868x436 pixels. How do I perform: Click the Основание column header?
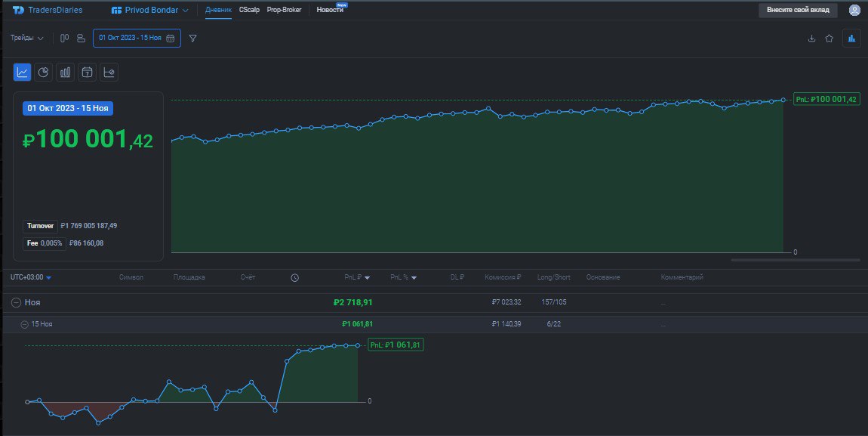(603, 277)
